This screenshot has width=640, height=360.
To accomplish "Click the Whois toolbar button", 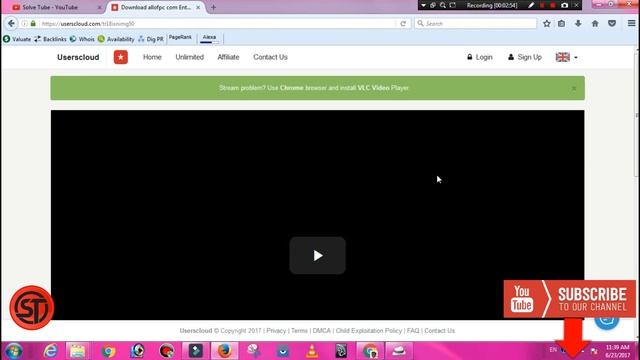I will coord(82,39).
